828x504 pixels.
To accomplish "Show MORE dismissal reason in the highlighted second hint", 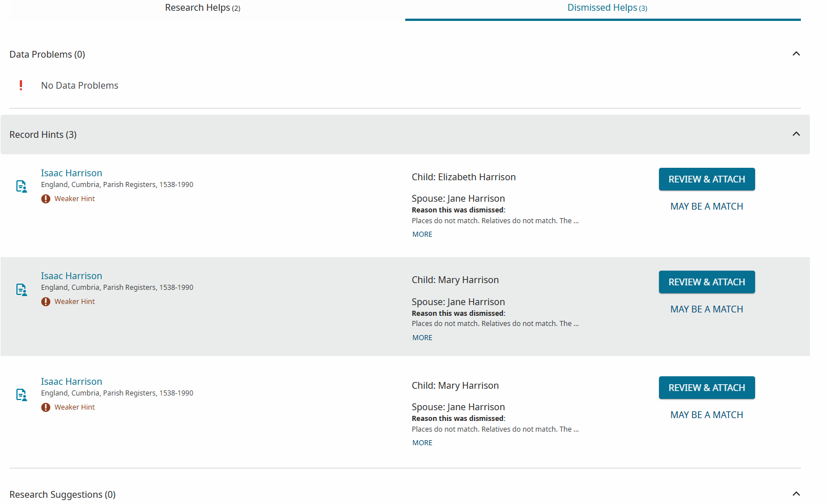I will [422, 338].
